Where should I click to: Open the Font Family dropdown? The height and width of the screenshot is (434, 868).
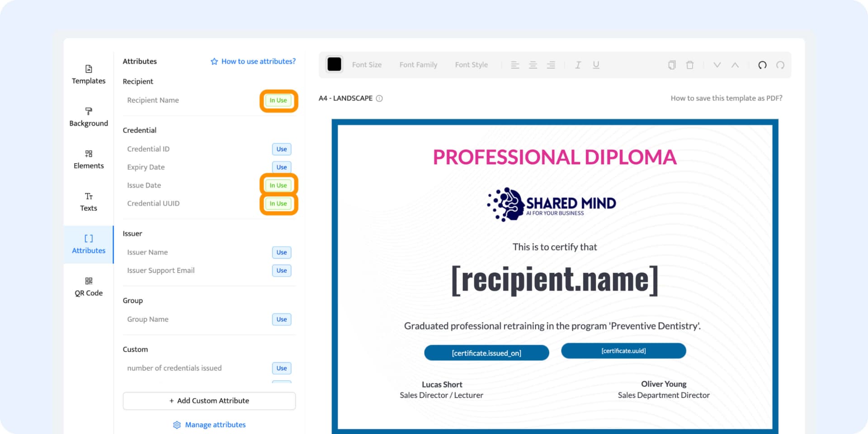pos(418,65)
